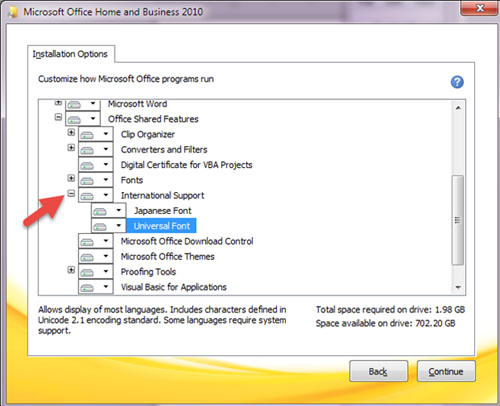Open install dropdown for Digital Certificate for VBA Projects
Viewport: 500px width, 406px height.
[96, 165]
